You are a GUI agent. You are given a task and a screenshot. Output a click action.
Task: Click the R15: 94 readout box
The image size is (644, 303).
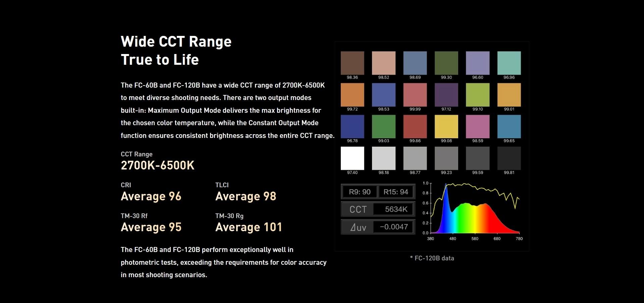pos(396,192)
